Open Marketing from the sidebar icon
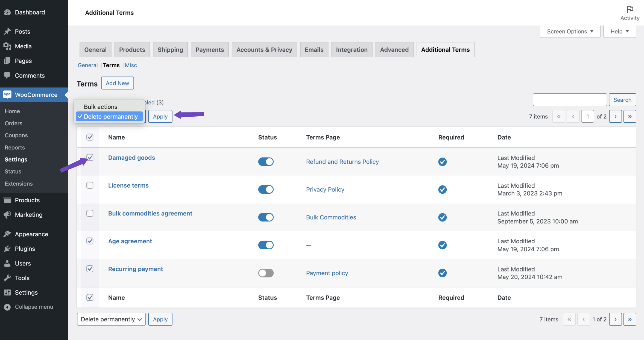The width and height of the screenshot is (644, 340). 7,215
